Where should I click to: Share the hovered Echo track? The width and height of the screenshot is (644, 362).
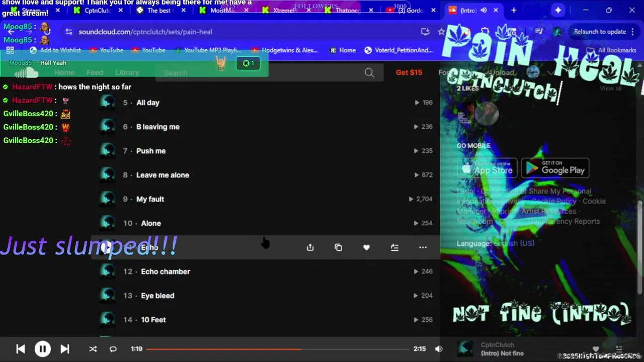(310, 247)
